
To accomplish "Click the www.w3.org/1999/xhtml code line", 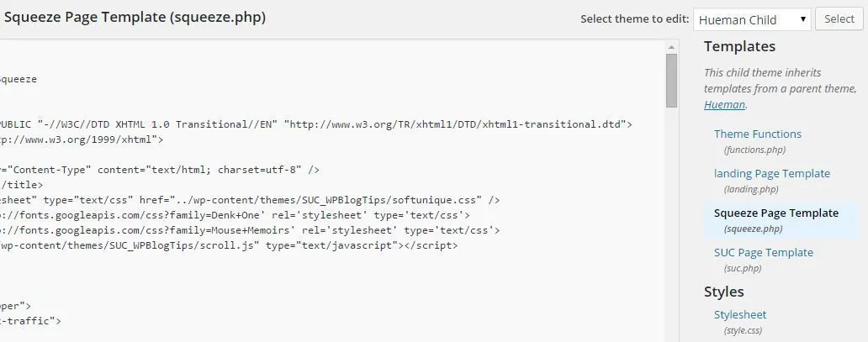I will [82, 139].
